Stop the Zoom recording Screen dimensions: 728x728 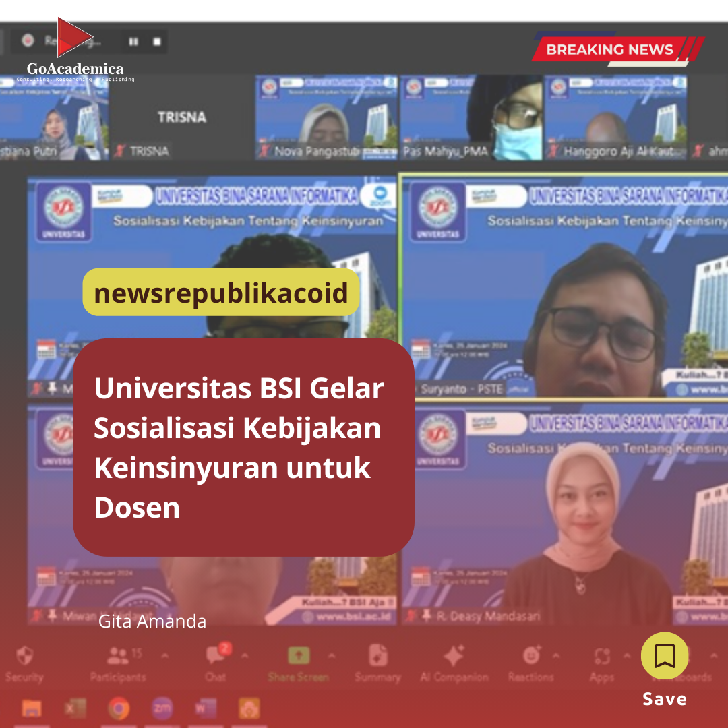157,42
